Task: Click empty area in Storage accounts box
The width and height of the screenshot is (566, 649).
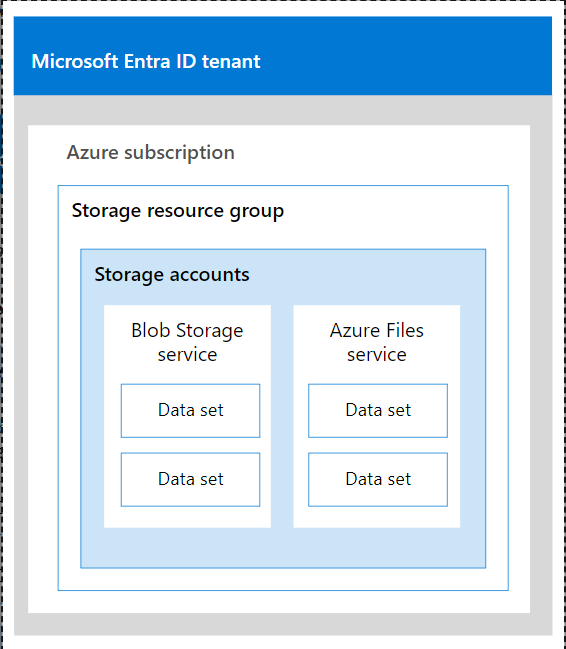Action: 283,547
